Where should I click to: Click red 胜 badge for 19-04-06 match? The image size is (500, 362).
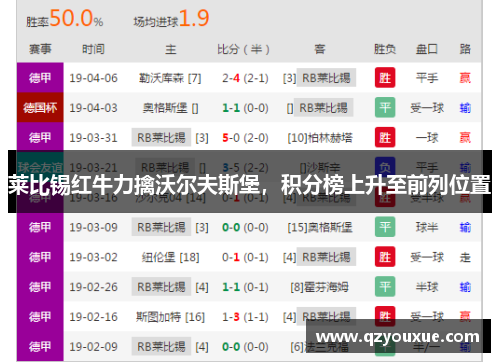pos(385,78)
